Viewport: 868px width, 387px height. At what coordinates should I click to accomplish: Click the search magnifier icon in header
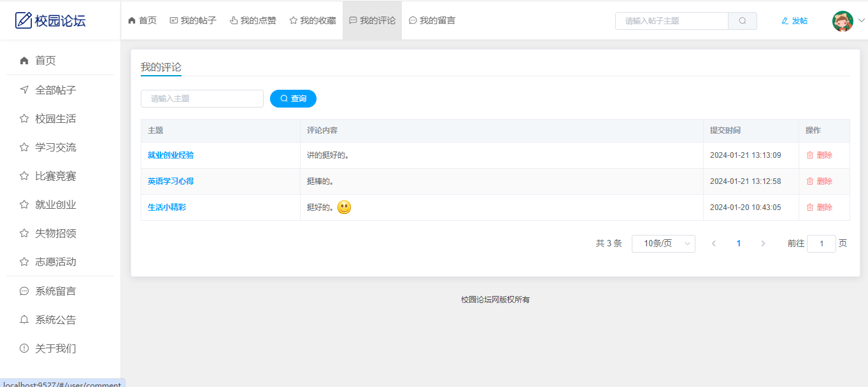click(743, 21)
